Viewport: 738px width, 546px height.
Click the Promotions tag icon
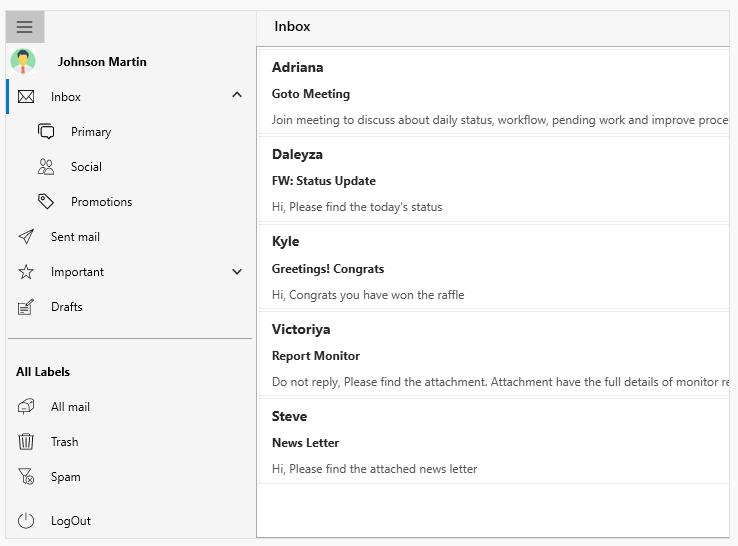46,201
